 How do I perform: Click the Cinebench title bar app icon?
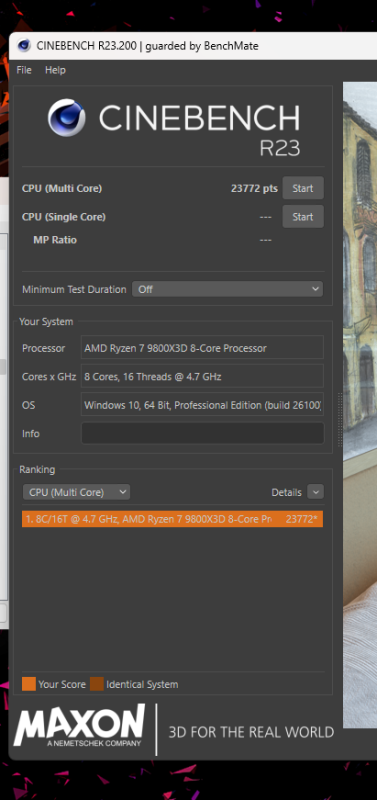pos(24,46)
